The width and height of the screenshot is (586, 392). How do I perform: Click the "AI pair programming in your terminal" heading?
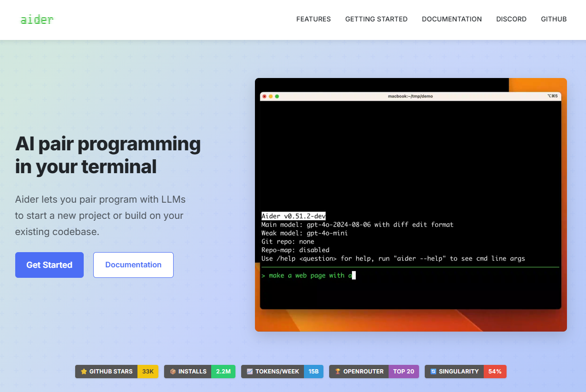coord(108,155)
